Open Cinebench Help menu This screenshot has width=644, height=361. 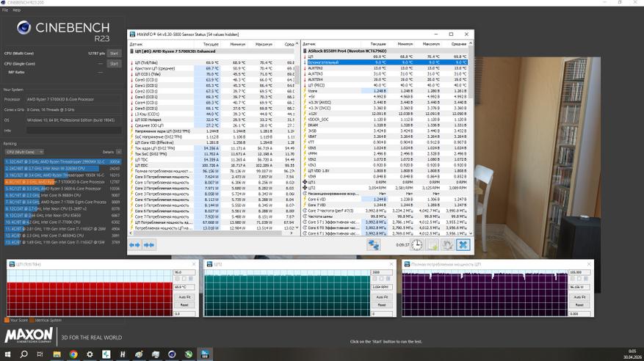coord(16,10)
